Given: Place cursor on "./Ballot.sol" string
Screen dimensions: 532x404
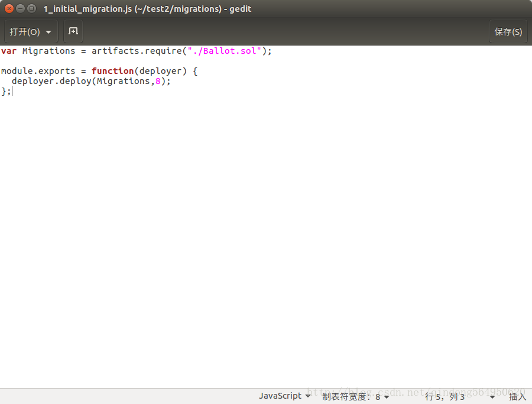Looking at the screenshot, I should [224, 51].
